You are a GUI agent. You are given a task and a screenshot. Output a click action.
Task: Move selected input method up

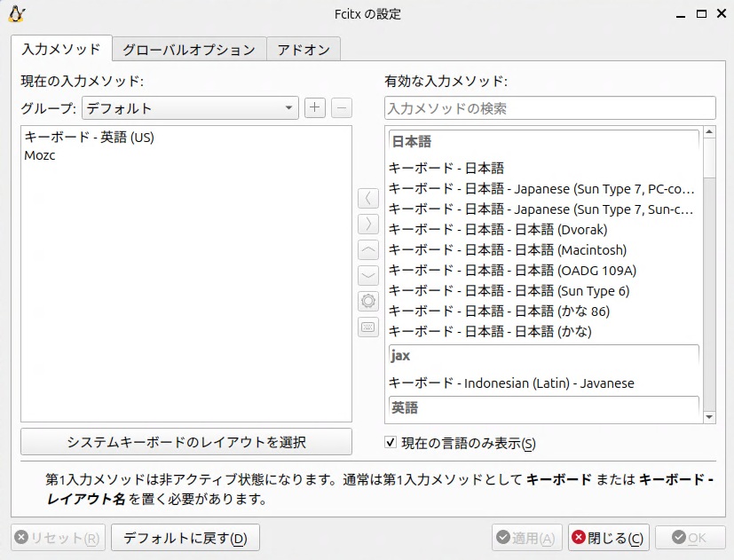point(368,249)
